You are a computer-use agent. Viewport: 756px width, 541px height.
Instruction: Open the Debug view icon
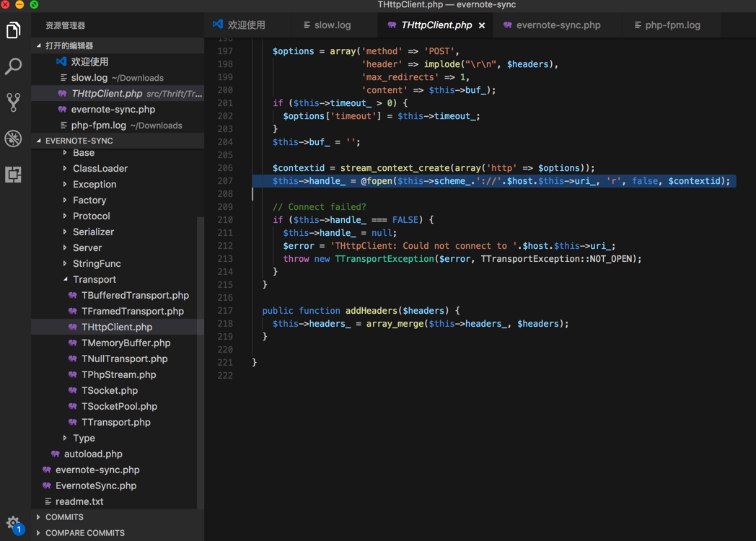tap(14, 138)
